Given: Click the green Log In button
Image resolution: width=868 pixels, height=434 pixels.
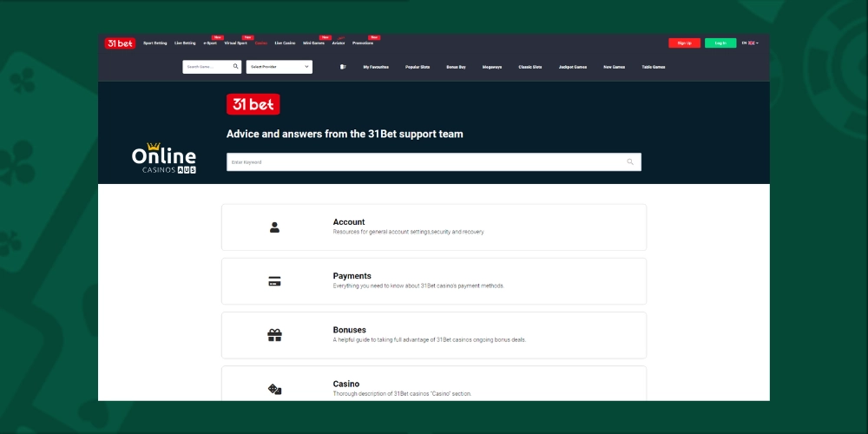Looking at the screenshot, I should tap(720, 43).
